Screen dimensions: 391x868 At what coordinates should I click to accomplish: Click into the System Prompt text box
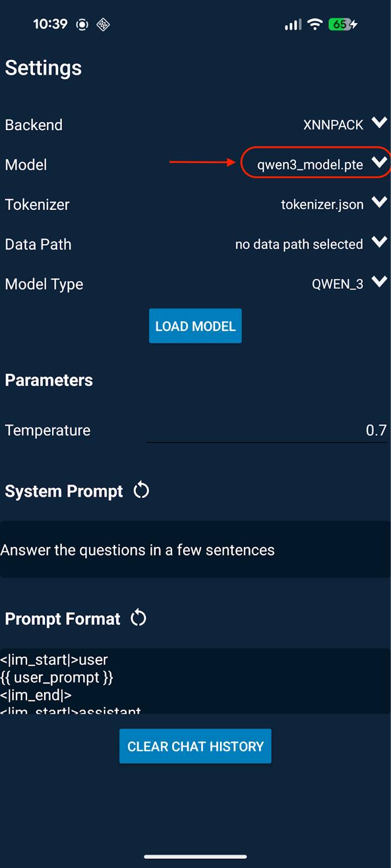pyautogui.click(x=195, y=550)
